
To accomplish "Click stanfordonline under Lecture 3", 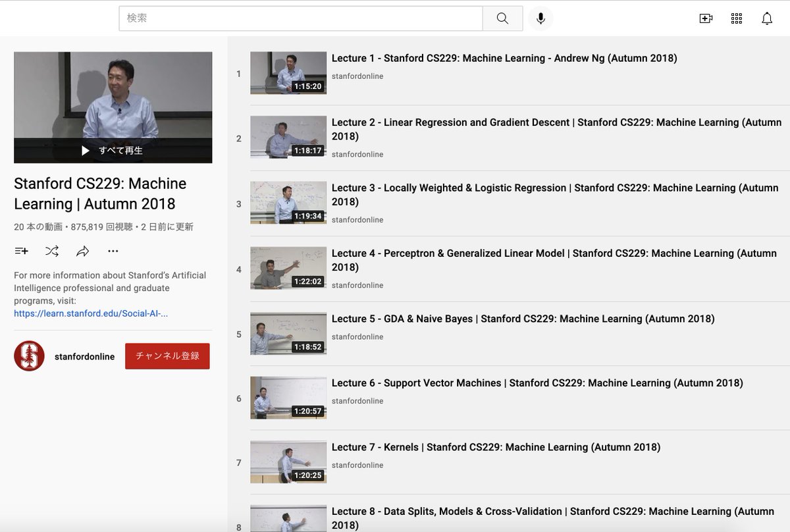I will [357, 220].
